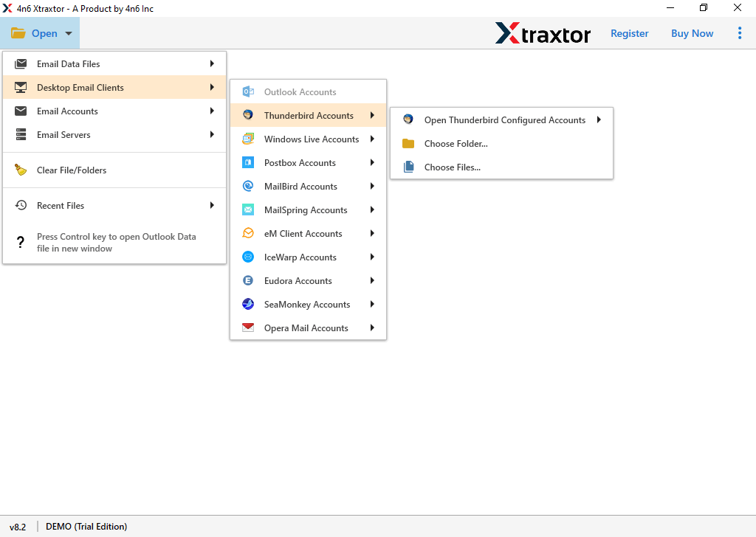
Task: Click the eM Client Accounts icon
Action: [x=249, y=234]
